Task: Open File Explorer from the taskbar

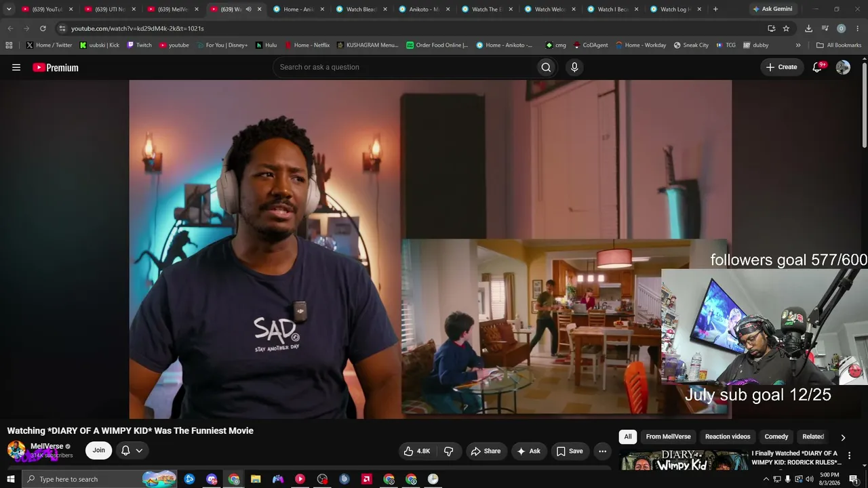Action: pyautogui.click(x=256, y=479)
